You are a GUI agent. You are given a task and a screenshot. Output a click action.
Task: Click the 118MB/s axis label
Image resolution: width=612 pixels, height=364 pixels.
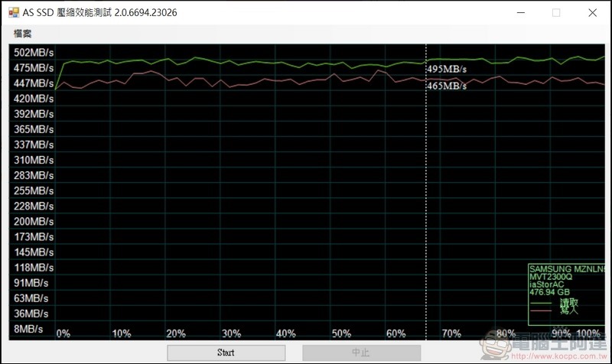(x=34, y=268)
